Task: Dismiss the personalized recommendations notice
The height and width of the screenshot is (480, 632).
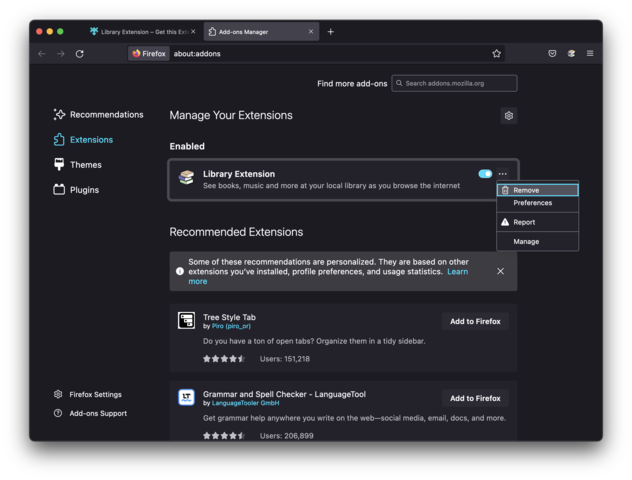Action: [x=500, y=271]
